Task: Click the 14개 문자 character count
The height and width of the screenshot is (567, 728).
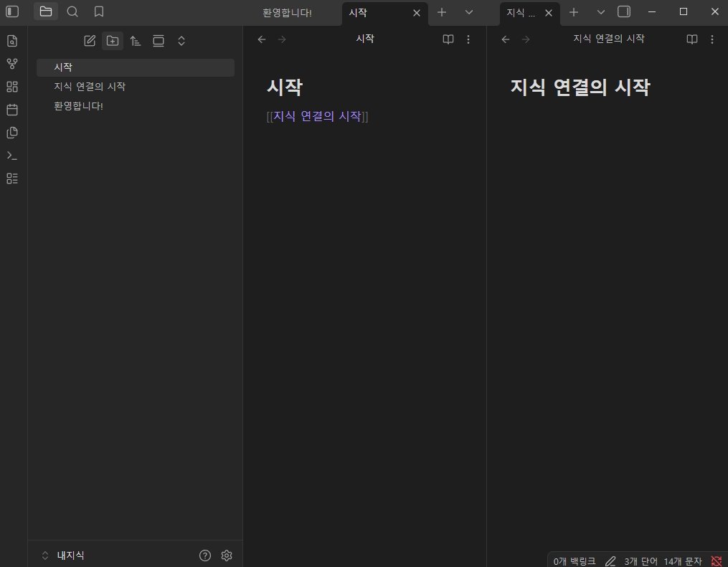Action: 683,561
